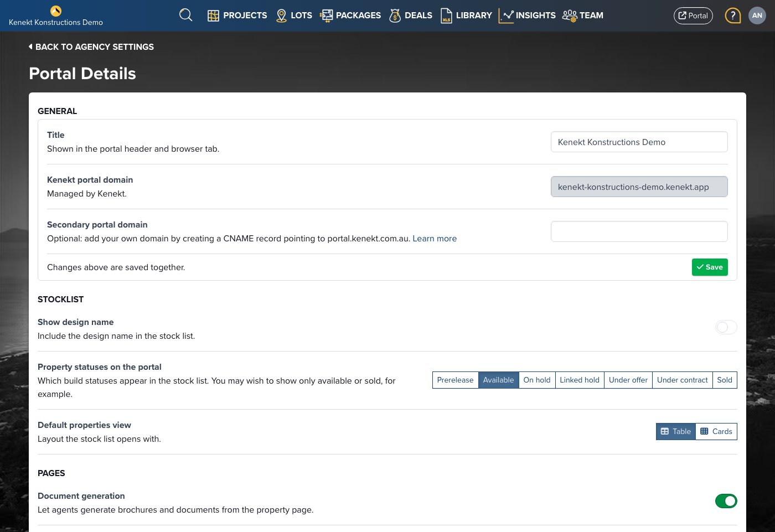775x532 pixels.
Task: Toggle the Sold status
Action: tap(725, 380)
